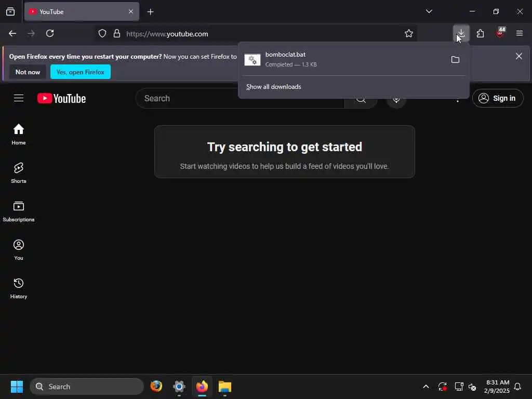Image resolution: width=532 pixels, height=399 pixels.
Task: Open tracking protection shield icon
Action: [102, 33]
